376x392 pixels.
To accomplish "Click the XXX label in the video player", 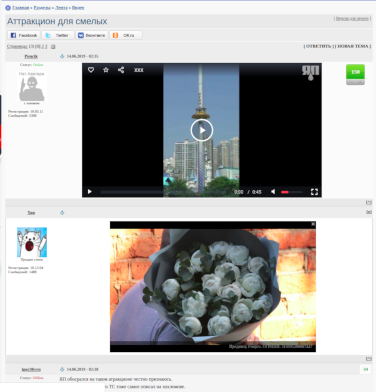I will pyautogui.click(x=139, y=70).
